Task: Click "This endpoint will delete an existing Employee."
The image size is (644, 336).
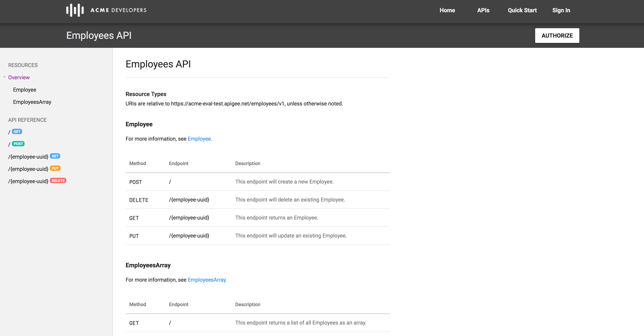Action: pyautogui.click(x=290, y=200)
